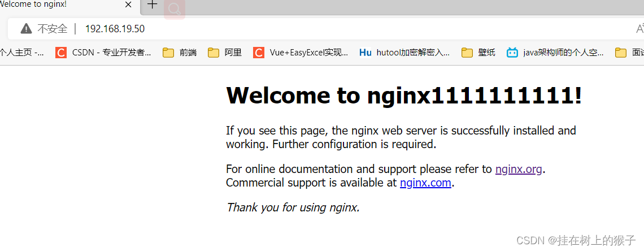The image size is (644, 251).
Task: Follow the nginx.com link
Action: coord(425,183)
